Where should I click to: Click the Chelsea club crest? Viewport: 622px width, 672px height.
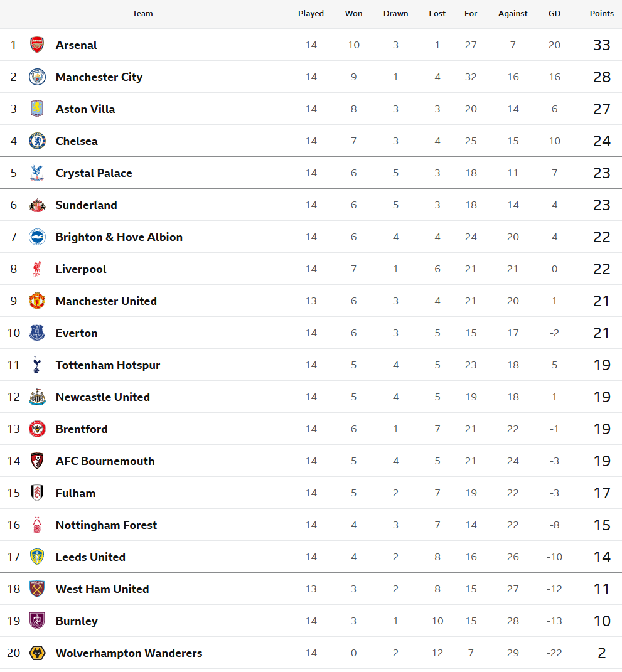click(37, 141)
